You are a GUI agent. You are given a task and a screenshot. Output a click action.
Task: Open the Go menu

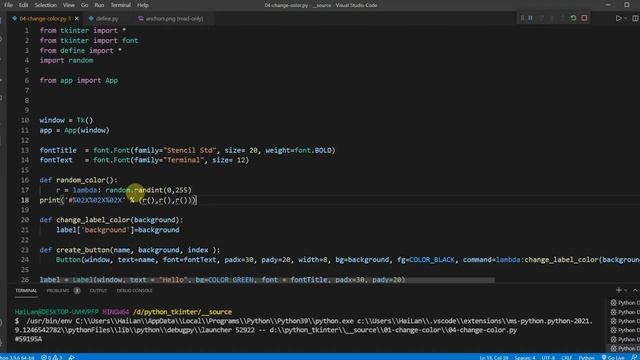(84, 5)
